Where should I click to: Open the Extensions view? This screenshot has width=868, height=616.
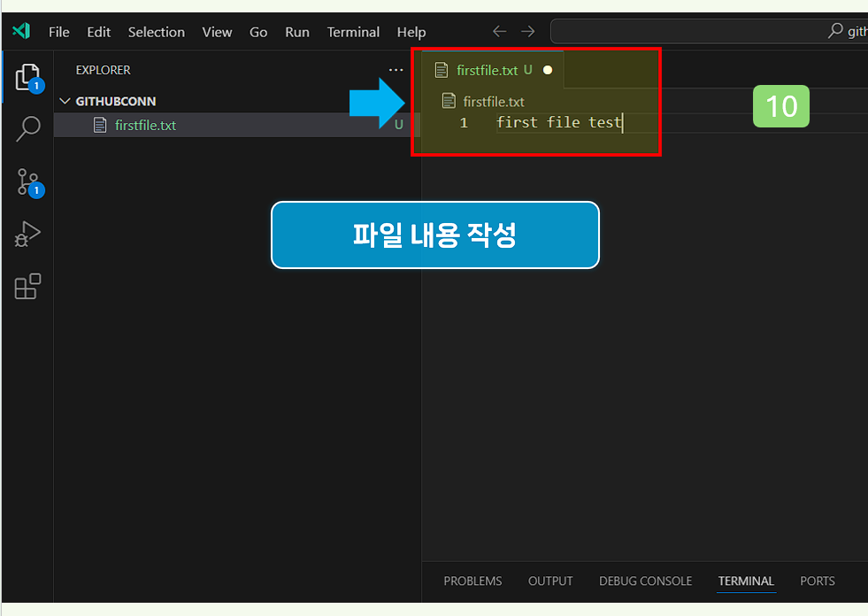tap(27, 286)
